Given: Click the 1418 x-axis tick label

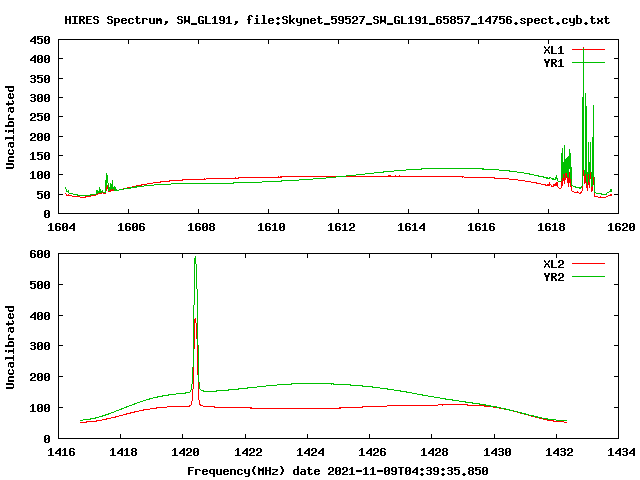Looking at the screenshot, I should pyautogui.click(x=123, y=452).
